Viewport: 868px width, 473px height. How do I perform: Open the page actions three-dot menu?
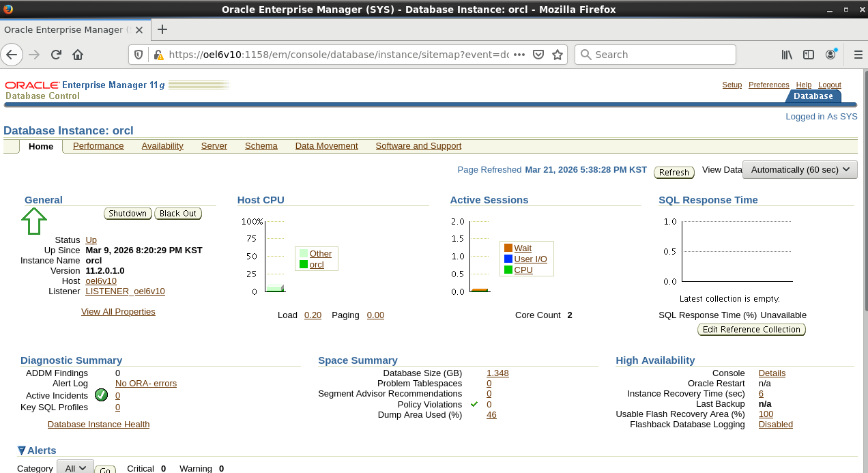coord(519,55)
